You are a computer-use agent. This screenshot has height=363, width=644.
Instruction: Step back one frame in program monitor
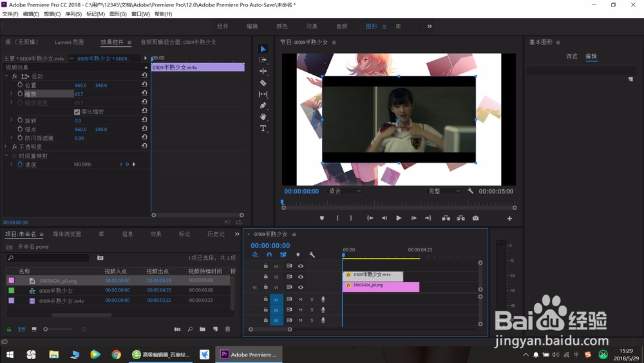coord(384,219)
